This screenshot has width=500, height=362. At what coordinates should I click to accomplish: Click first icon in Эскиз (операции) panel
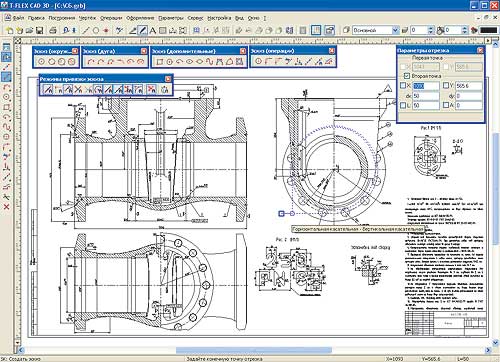[258, 61]
